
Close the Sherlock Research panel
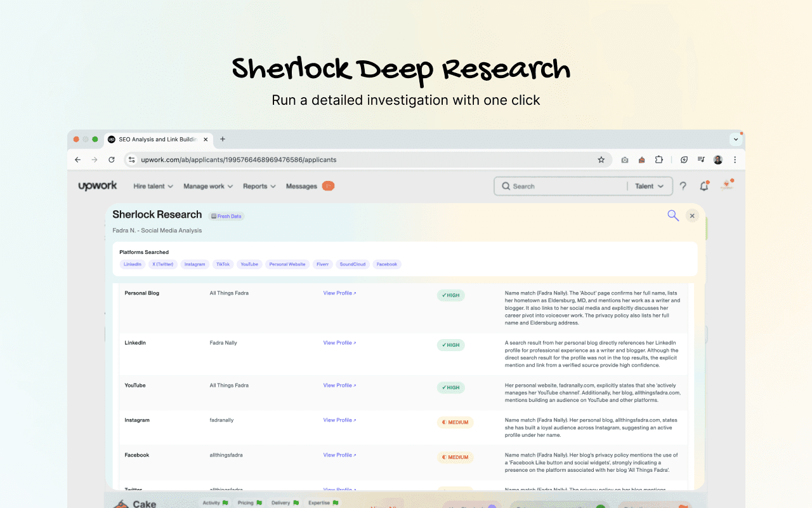692,216
